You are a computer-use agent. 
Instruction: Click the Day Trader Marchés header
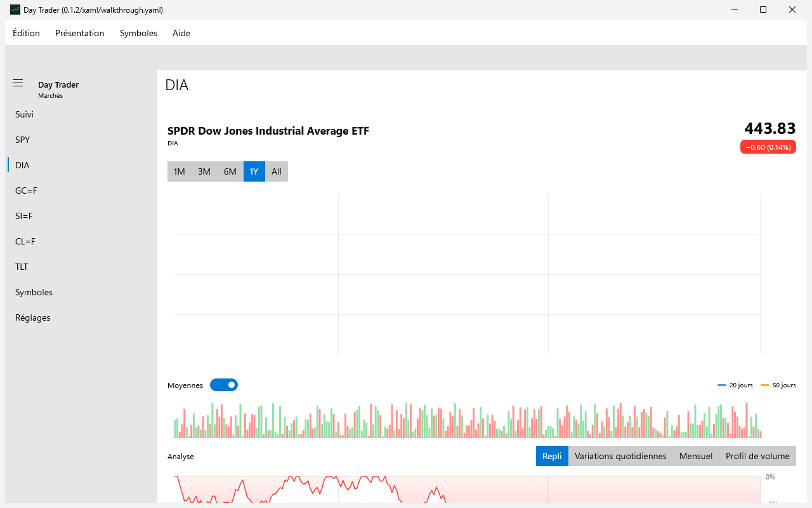tap(58, 90)
